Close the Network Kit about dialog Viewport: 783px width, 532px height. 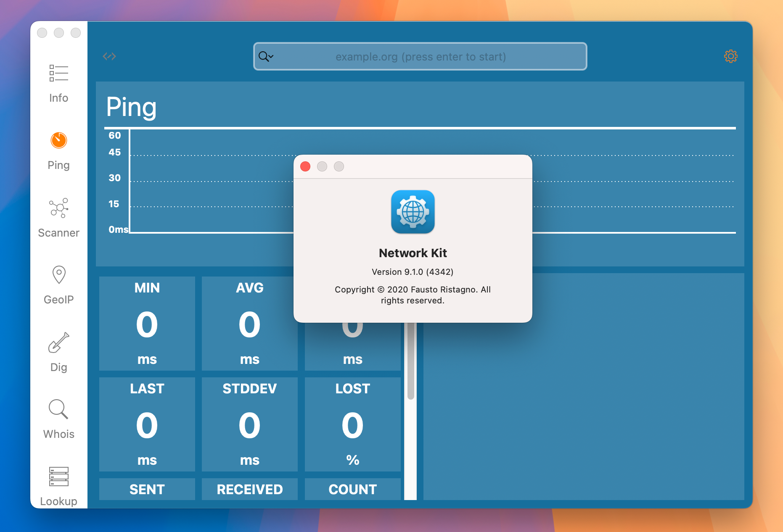(x=305, y=166)
